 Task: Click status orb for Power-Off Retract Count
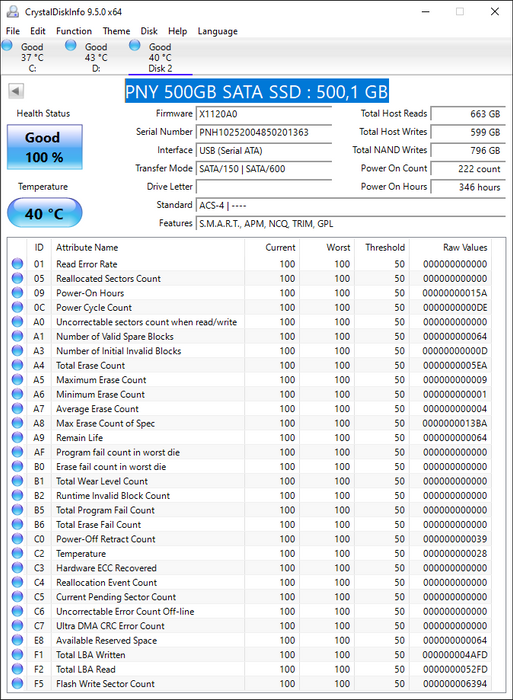coord(17,539)
